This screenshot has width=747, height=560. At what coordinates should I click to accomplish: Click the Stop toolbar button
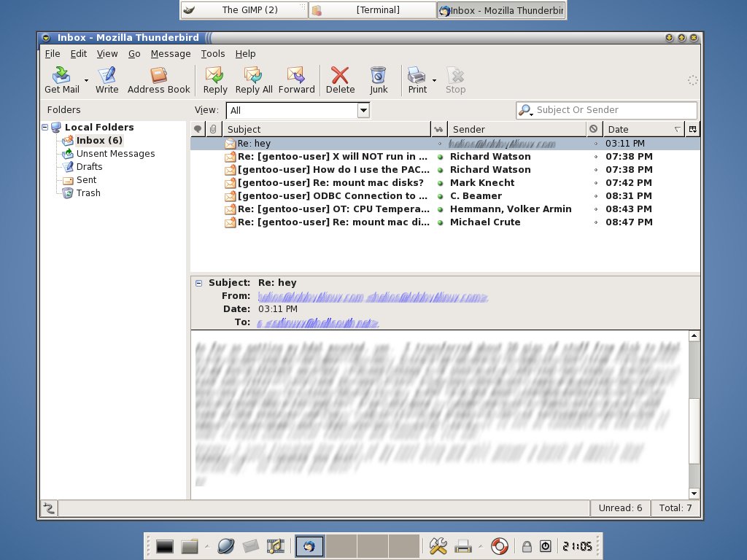pyautogui.click(x=455, y=80)
